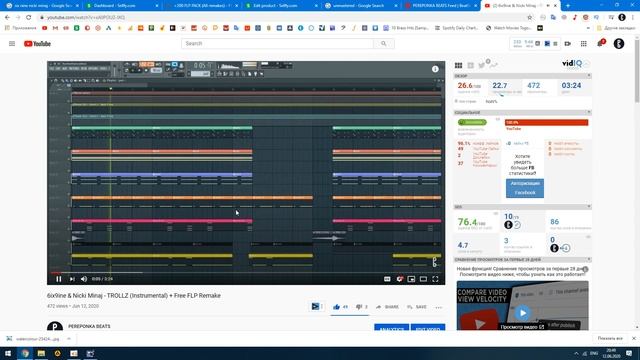Select vidIQ trend chart tab
Screen dimensions: 640x360
click(x=493, y=65)
